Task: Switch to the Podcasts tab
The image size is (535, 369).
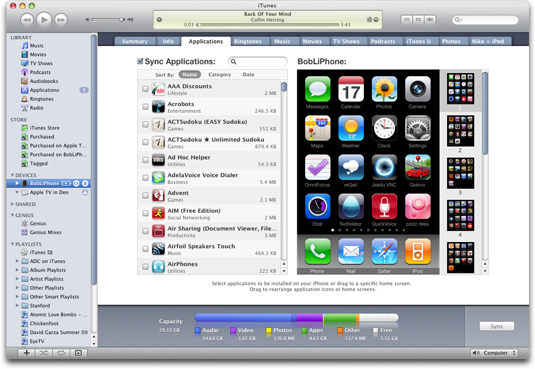Action: pyautogui.click(x=383, y=41)
